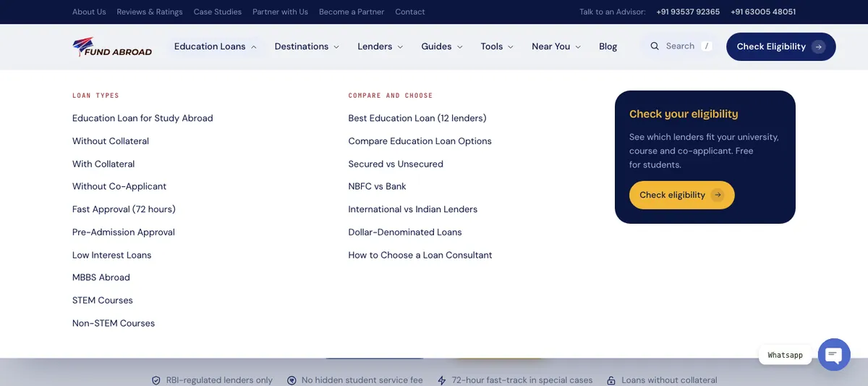The image size is (868, 386).
Task: Click the yellow Check eligibility button
Action: (x=682, y=195)
